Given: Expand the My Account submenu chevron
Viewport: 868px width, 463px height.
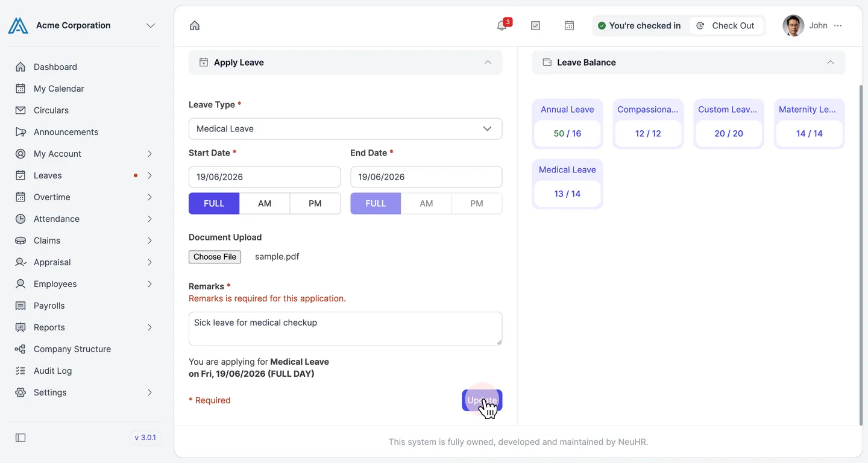Looking at the screenshot, I should pyautogui.click(x=149, y=154).
